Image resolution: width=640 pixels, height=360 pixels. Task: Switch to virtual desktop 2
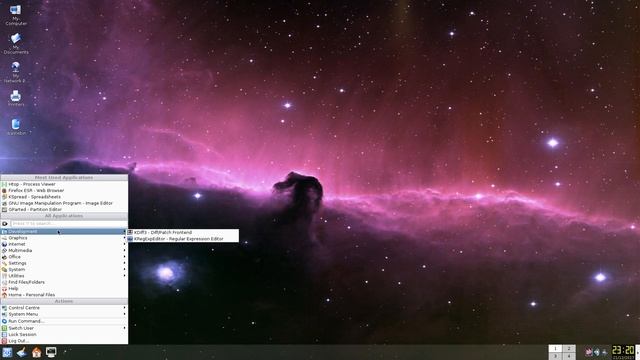click(x=569, y=349)
